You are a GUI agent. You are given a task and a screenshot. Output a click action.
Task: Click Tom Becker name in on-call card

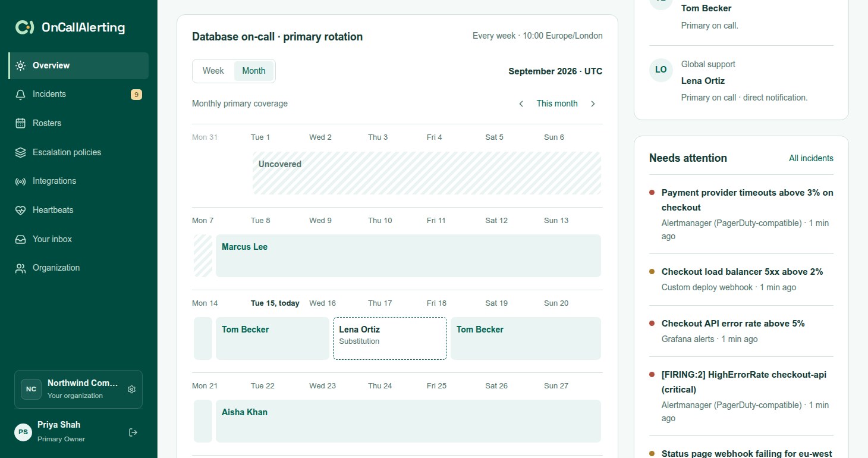(706, 8)
